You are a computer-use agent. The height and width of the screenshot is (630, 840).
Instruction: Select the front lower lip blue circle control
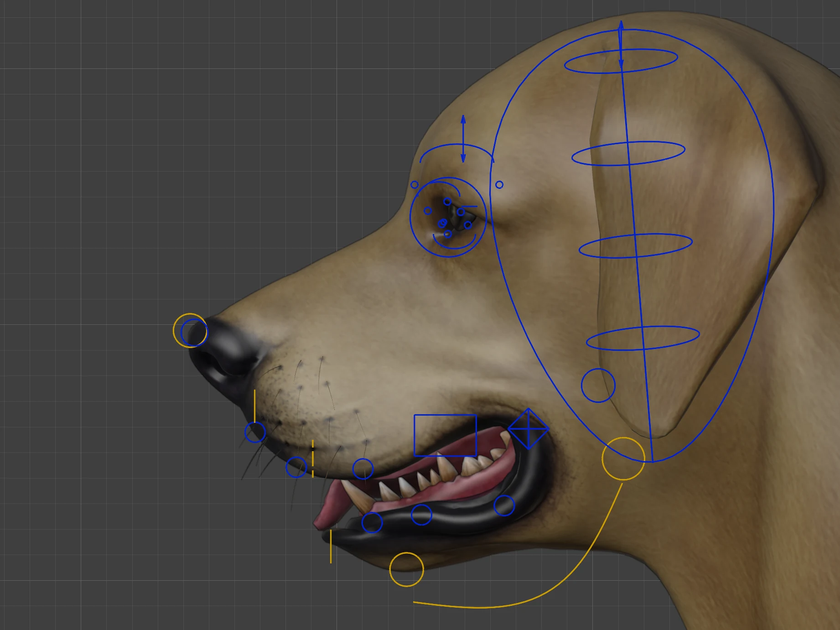372,522
